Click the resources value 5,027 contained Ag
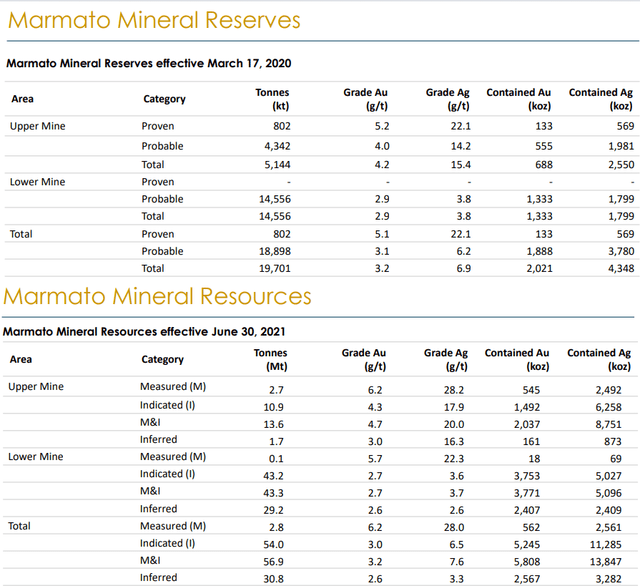The width and height of the screenshot is (640, 586). click(x=609, y=476)
